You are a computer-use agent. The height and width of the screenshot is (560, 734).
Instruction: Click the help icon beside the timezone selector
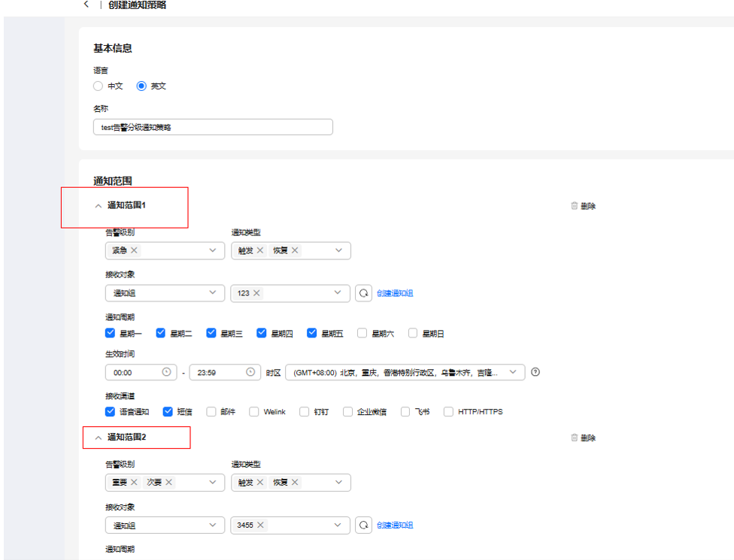pyautogui.click(x=535, y=372)
